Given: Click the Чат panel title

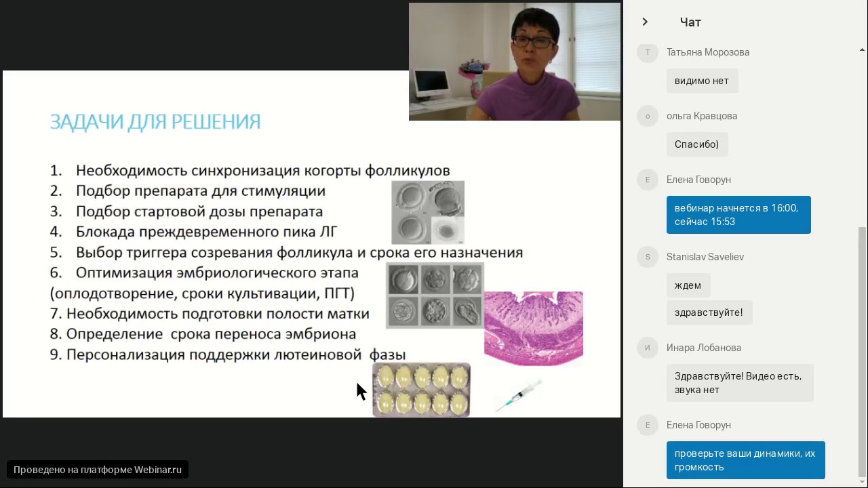Looking at the screenshot, I should (690, 22).
